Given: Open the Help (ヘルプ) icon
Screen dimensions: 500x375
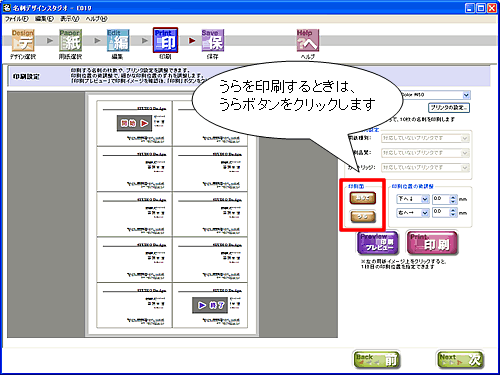Looking at the screenshot, I should click(x=308, y=41).
